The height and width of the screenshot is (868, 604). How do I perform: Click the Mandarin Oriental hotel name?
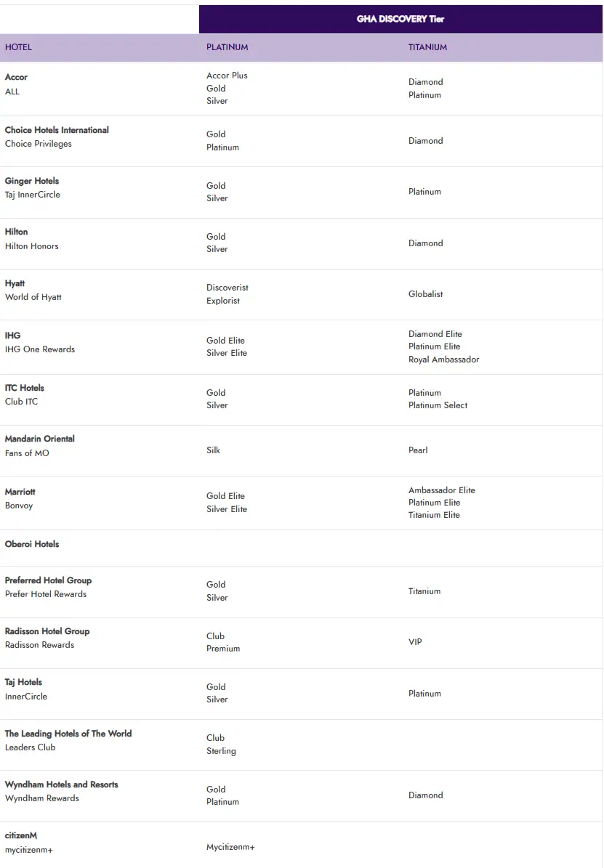pos(39,439)
